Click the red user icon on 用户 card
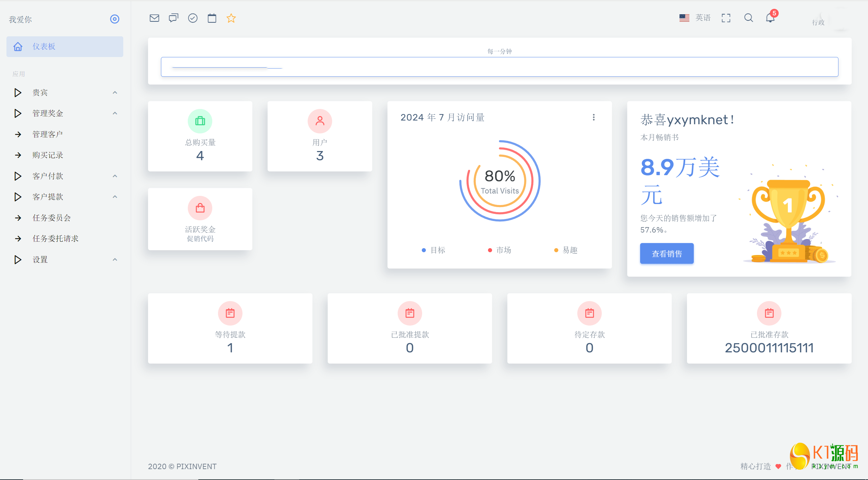The width and height of the screenshot is (868, 480). coord(320,121)
